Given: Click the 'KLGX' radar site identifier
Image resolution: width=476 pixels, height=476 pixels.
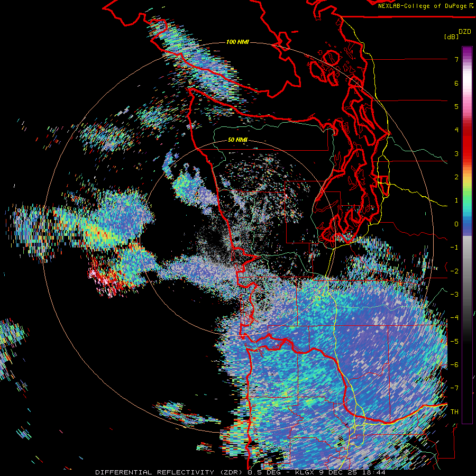Looking at the screenshot, I should [x=305, y=472].
